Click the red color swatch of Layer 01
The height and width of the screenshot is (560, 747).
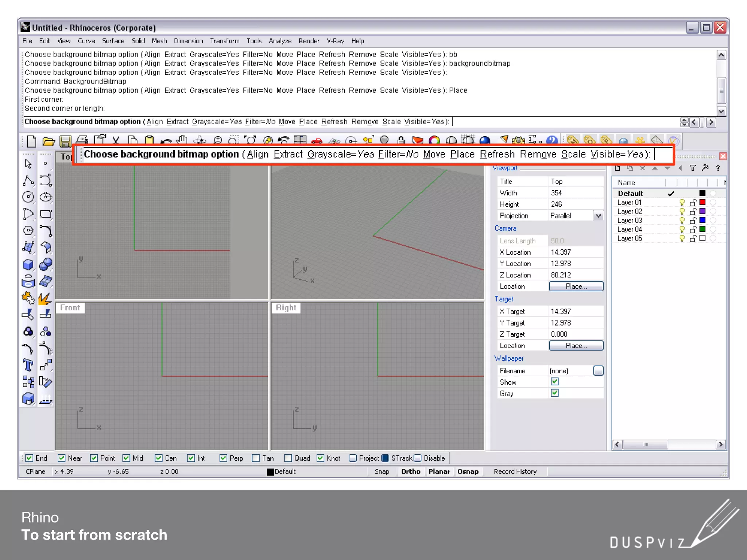[703, 202]
